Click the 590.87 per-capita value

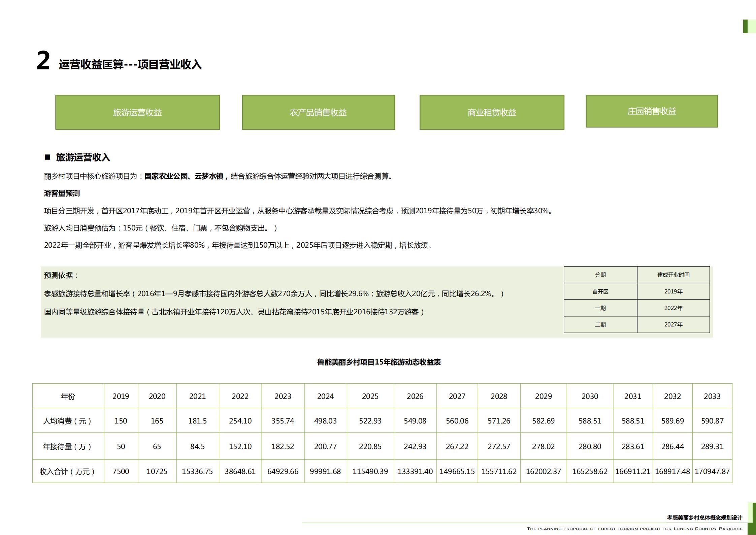point(712,420)
